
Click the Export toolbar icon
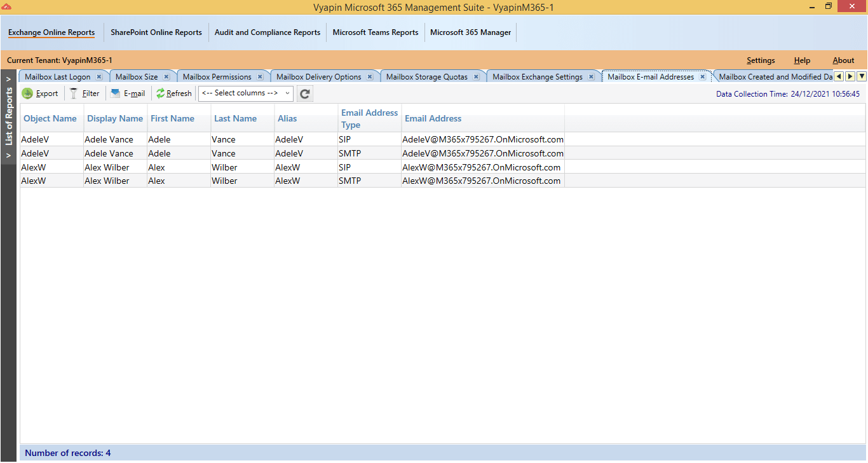tap(27, 93)
